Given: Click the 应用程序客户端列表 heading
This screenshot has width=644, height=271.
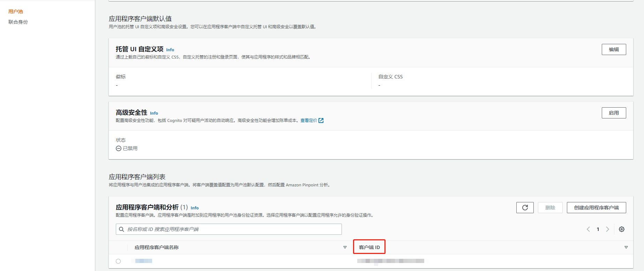Looking at the screenshot, I should 137,177.
